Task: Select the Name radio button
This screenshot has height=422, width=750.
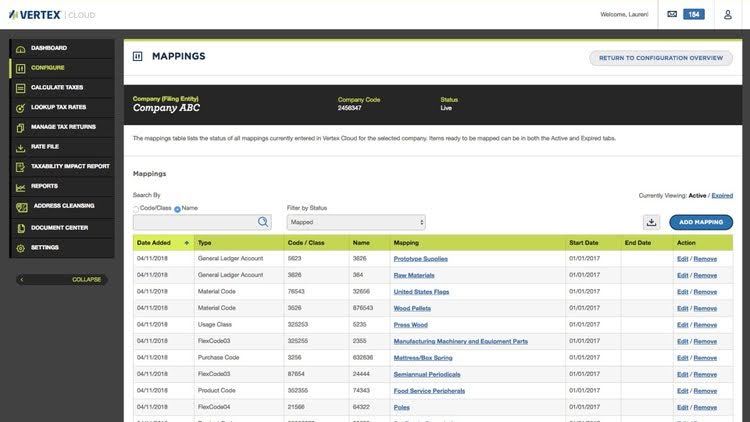Action: pyautogui.click(x=177, y=209)
